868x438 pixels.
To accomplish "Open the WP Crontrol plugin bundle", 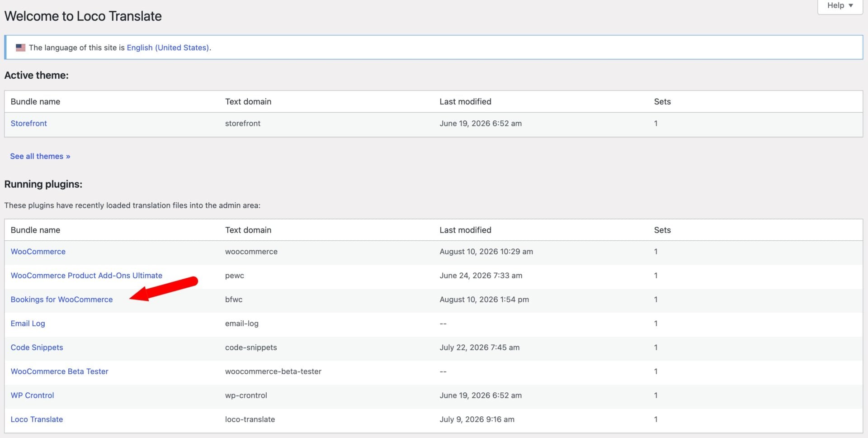I will point(32,395).
